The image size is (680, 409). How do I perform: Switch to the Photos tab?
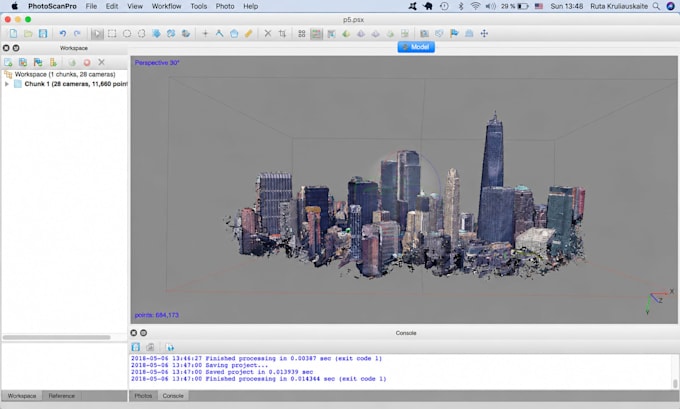coord(143,396)
